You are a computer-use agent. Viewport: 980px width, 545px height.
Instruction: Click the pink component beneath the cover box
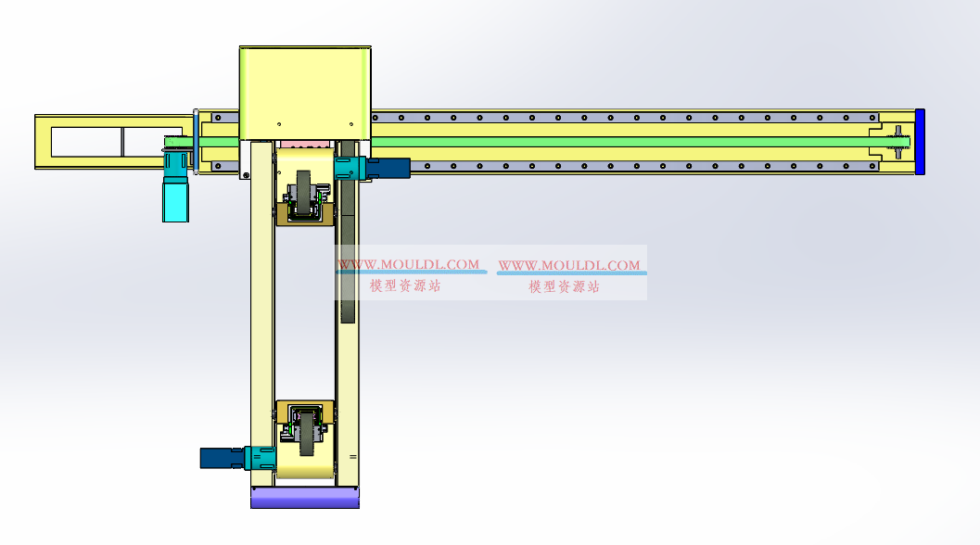point(305,144)
